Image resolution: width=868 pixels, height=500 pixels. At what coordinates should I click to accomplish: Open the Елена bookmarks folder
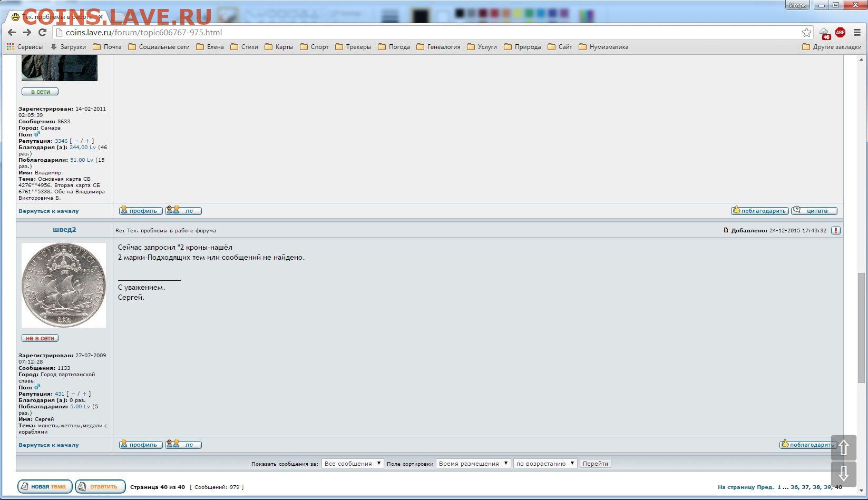pos(210,47)
